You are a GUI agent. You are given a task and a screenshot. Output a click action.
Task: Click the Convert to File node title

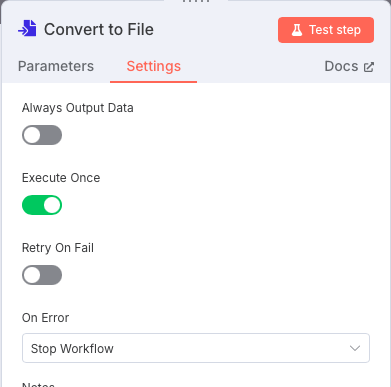pos(99,29)
